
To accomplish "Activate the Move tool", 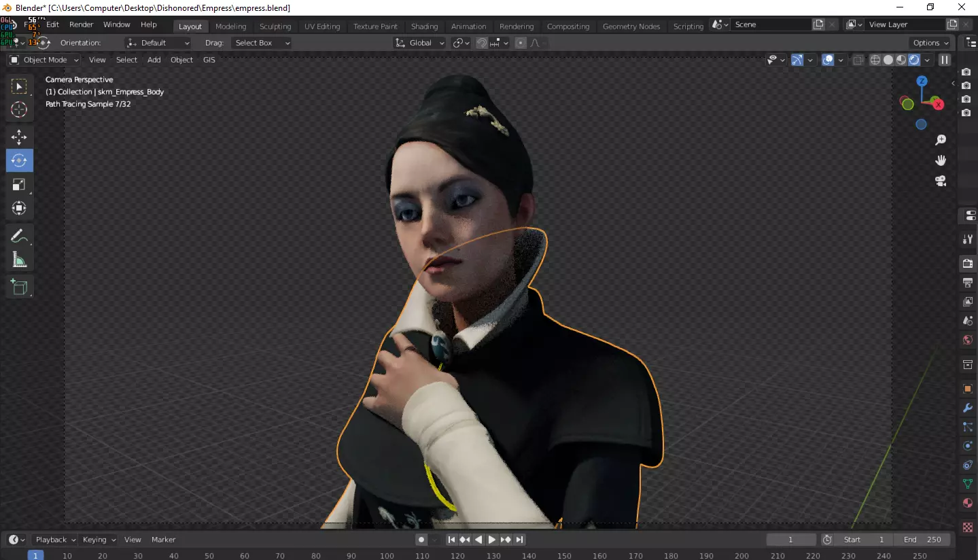I will point(19,137).
